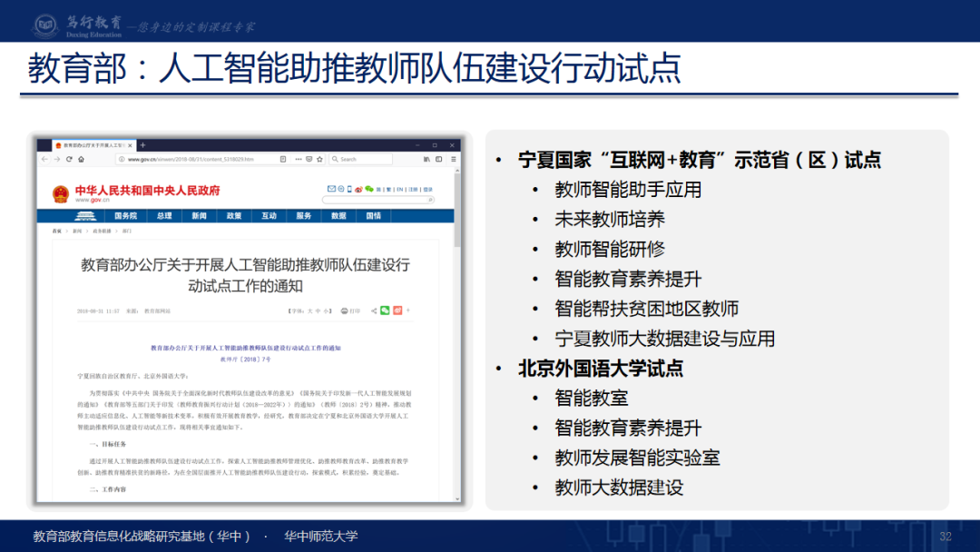Open the mobile phone icon on site header
The width and height of the screenshot is (980, 552).
coord(349,189)
